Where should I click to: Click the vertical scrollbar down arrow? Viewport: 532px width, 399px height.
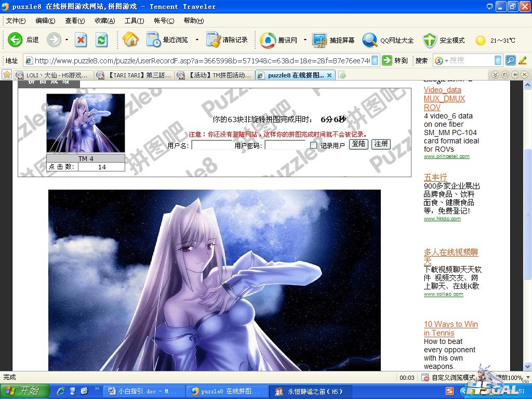(528, 366)
